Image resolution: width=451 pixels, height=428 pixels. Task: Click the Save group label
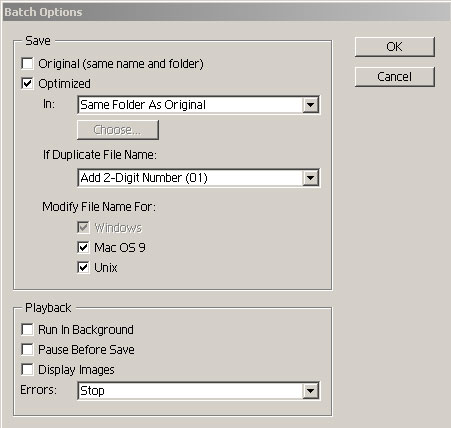38,41
